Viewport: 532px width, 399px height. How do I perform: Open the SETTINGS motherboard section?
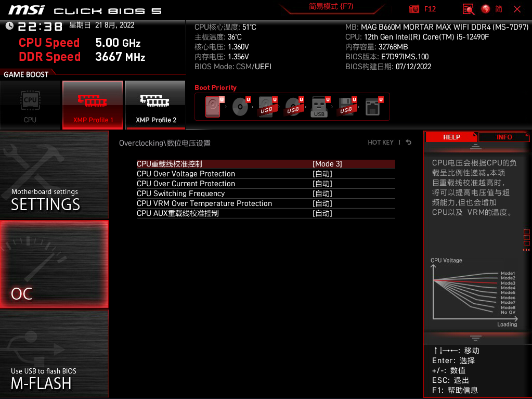click(54, 175)
